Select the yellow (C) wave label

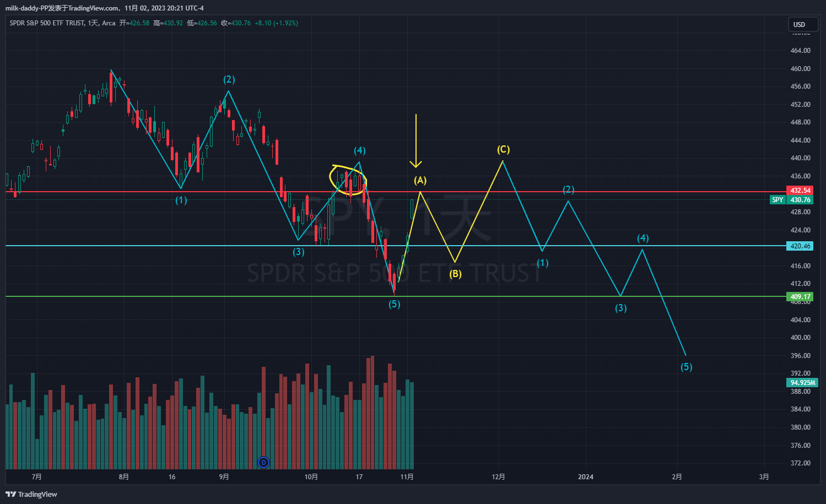[503, 150]
